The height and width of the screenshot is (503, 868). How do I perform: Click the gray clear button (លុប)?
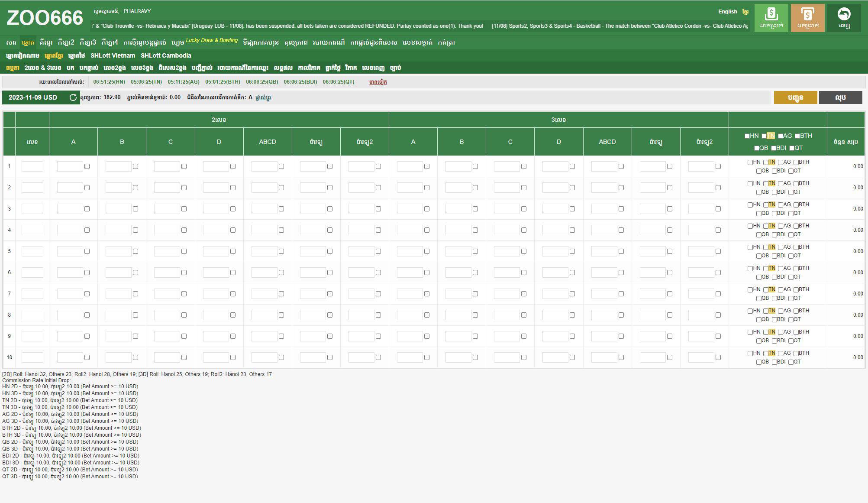(840, 97)
